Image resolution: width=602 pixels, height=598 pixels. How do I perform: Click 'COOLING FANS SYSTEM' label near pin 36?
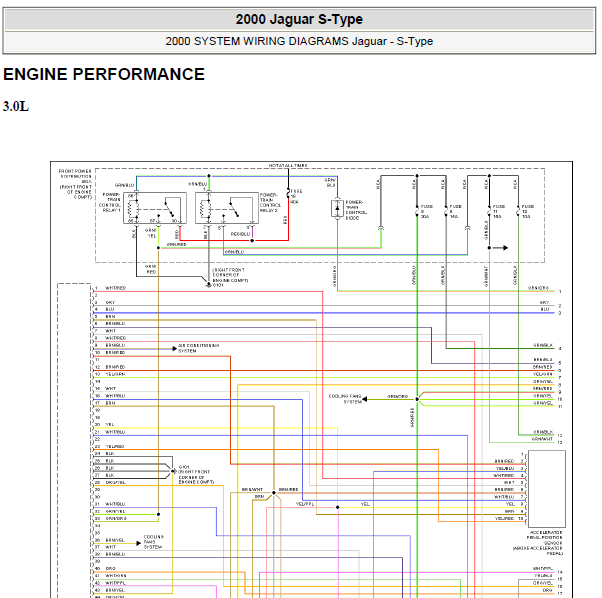coord(153,542)
